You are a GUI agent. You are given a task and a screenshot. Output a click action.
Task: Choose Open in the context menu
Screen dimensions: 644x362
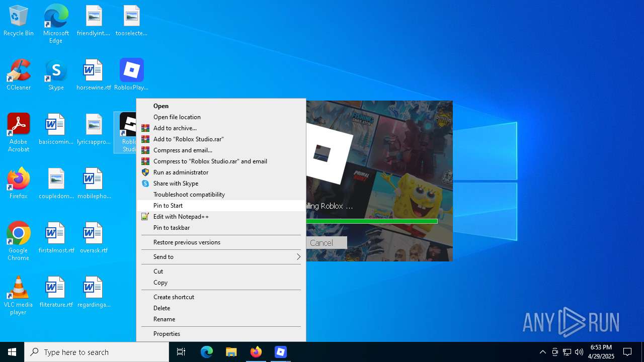click(221, 106)
